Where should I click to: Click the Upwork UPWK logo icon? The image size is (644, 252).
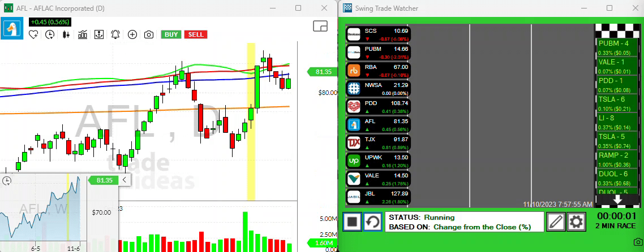coord(354,161)
